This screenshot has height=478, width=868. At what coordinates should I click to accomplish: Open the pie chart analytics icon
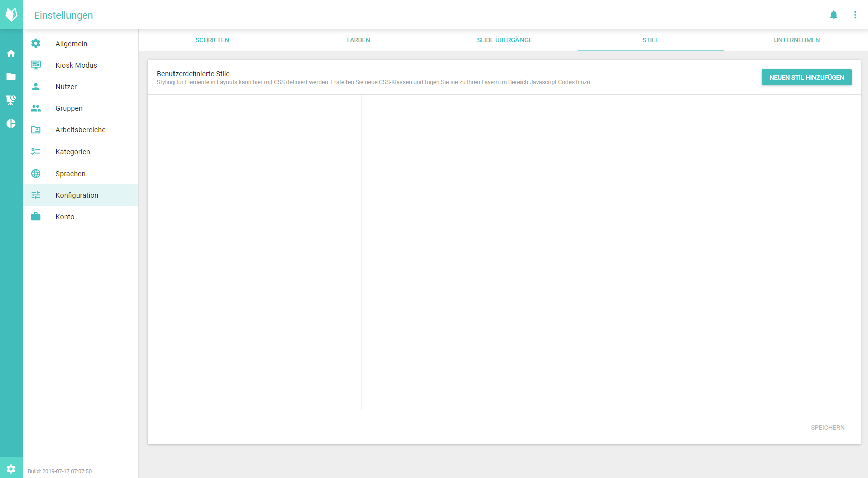11,124
